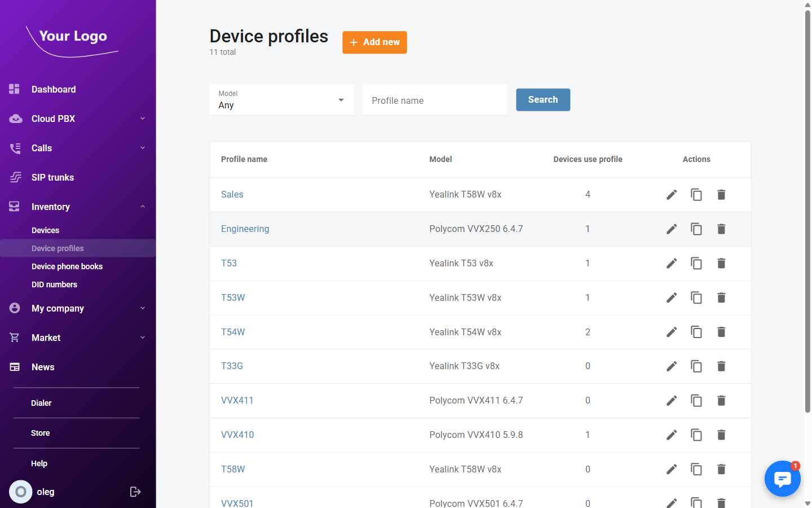Open the News section icon
Viewport: 812px width, 508px height.
(14, 367)
